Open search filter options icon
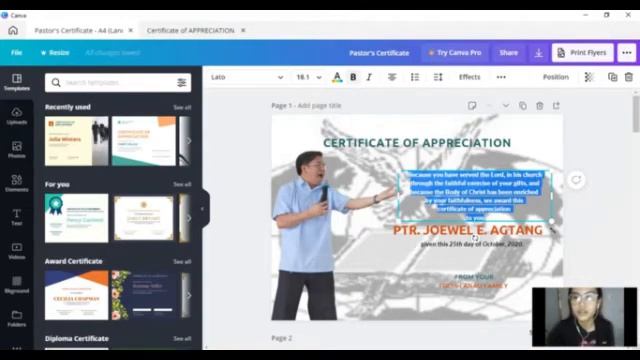640x360 pixels. 182,83
